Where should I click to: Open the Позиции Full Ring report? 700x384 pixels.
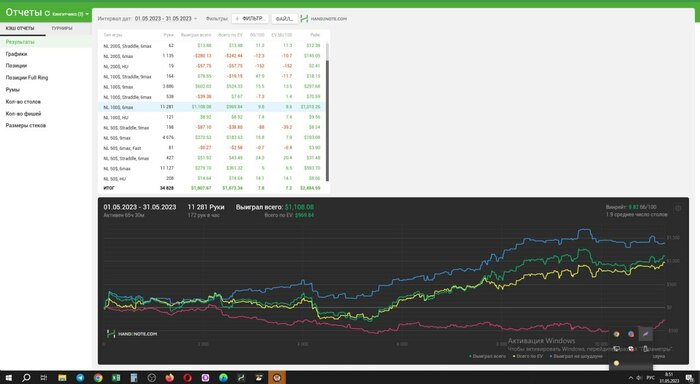point(46,78)
